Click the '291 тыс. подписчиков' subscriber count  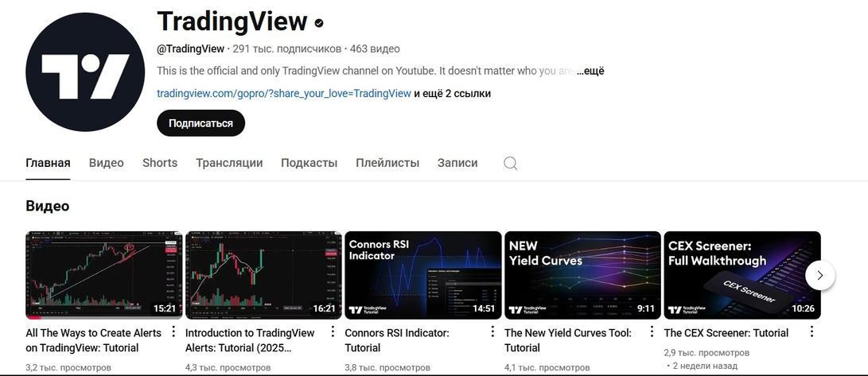[x=286, y=48]
